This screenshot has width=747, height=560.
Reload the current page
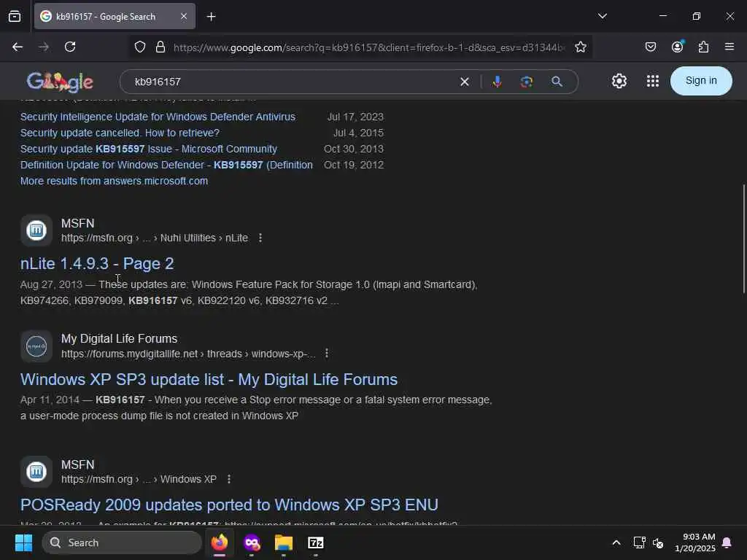coord(70,47)
